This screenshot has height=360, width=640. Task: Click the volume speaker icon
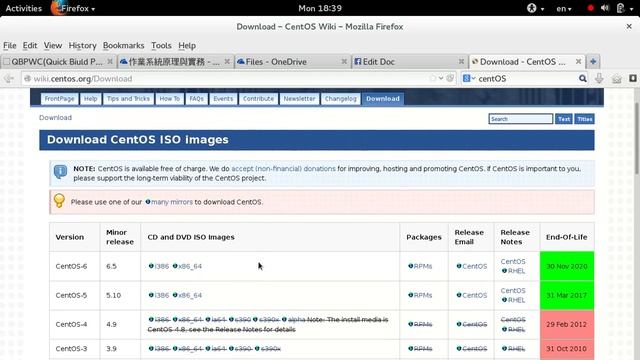605,8
